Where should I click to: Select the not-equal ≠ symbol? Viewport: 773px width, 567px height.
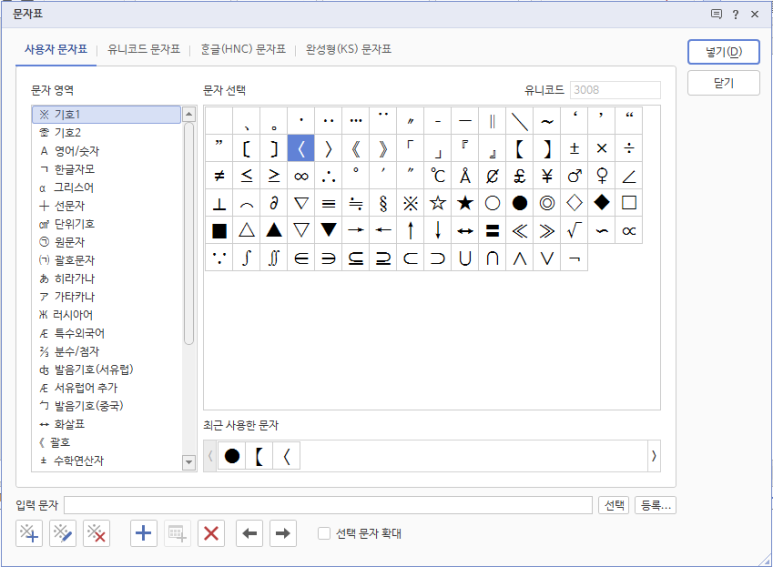219,176
